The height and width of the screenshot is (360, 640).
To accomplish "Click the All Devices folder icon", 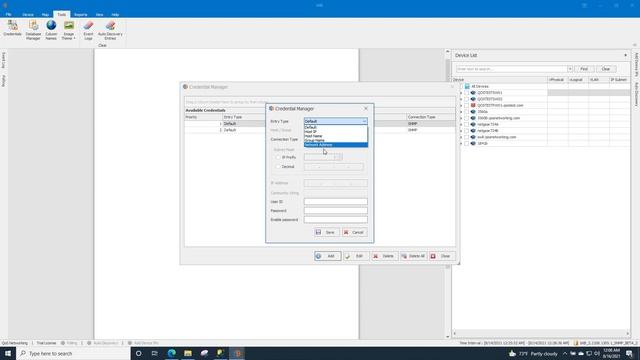I will (x=467, y=87).
